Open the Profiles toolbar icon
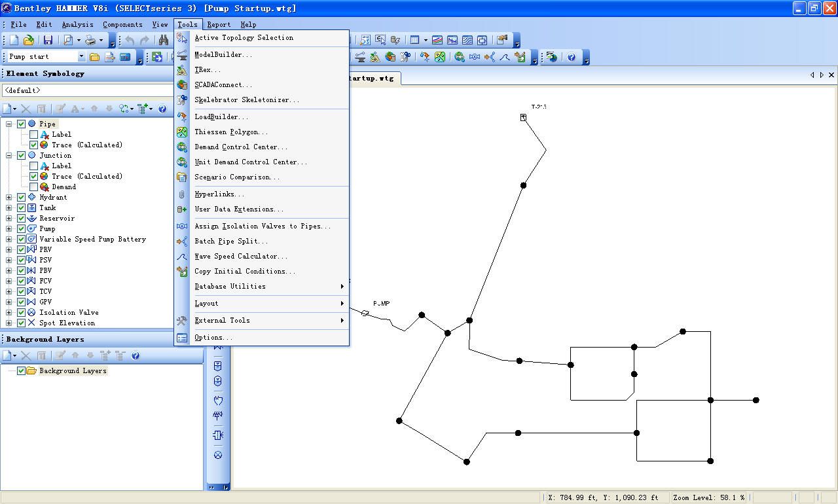This screenshot has height=504, width=838. coord(452,40)
